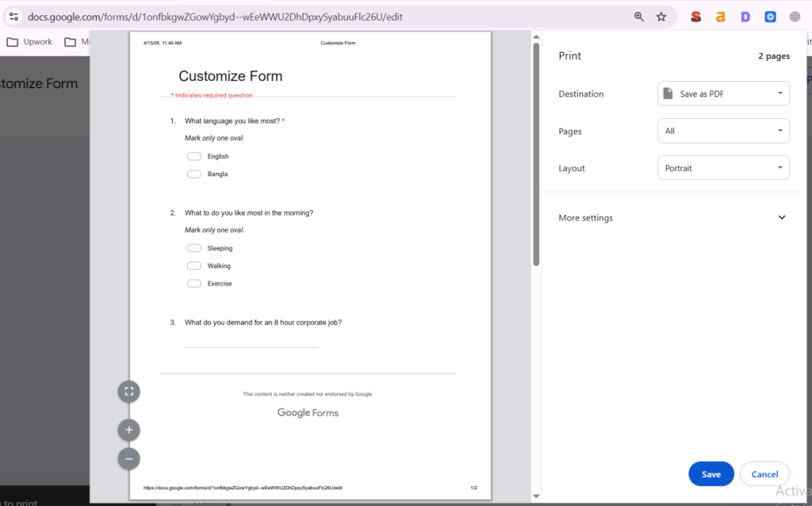The width and height of the screenshot is (812, 506).
Task: Click 'What to do you like most in the morning?'
Action: click(x=248, y=213)
